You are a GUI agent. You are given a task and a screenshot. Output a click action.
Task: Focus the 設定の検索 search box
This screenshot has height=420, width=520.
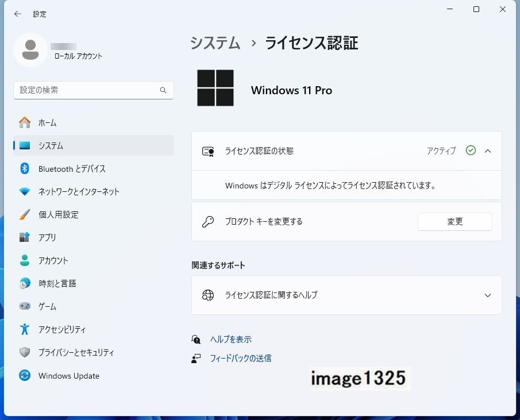94,90
